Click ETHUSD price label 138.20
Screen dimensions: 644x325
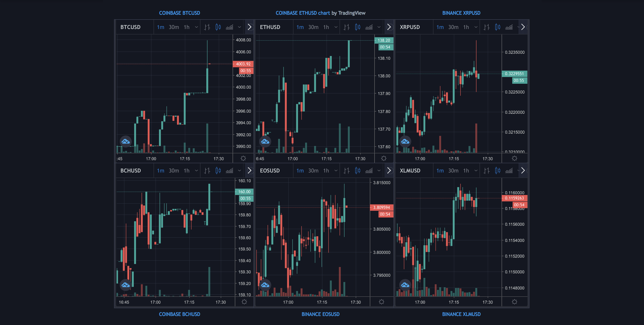[384, 40]
